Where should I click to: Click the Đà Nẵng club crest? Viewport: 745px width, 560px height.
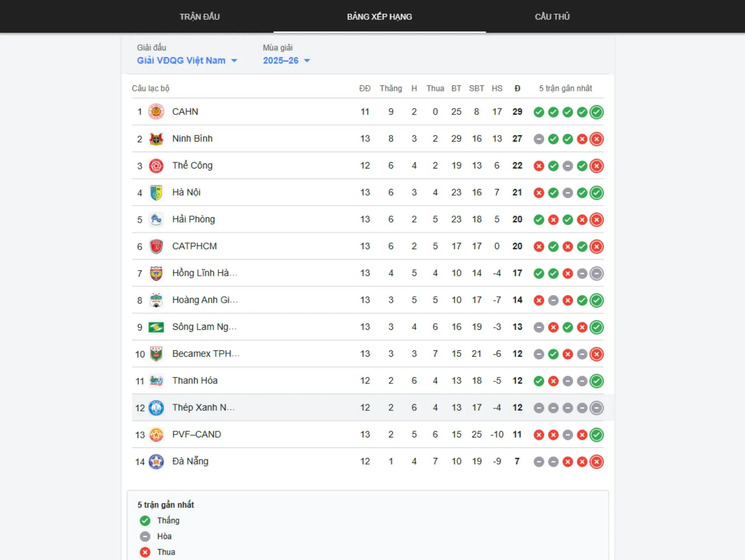click(156, 461)
